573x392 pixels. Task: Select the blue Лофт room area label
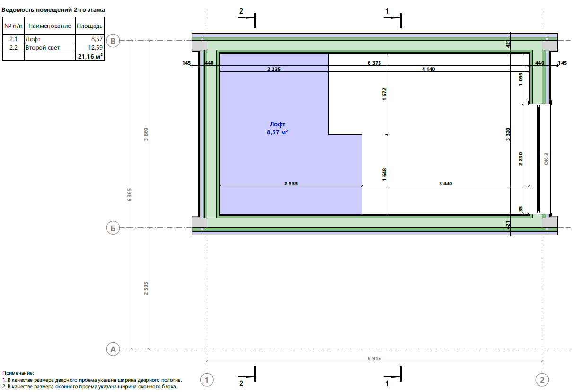(x=277, y=129)
